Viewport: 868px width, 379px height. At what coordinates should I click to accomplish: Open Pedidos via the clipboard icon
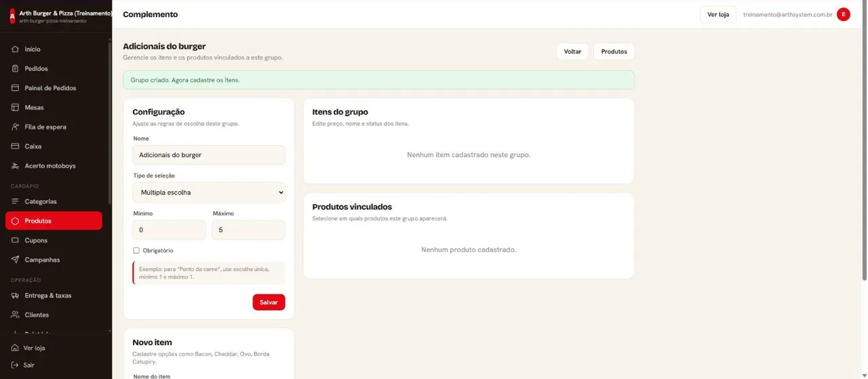(15, 68)
